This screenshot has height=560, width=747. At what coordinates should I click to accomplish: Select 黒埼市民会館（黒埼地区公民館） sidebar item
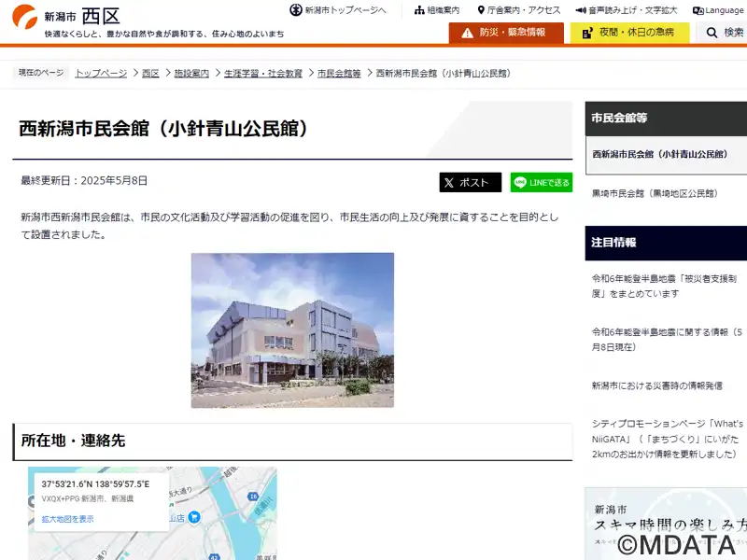click(655, 193)
